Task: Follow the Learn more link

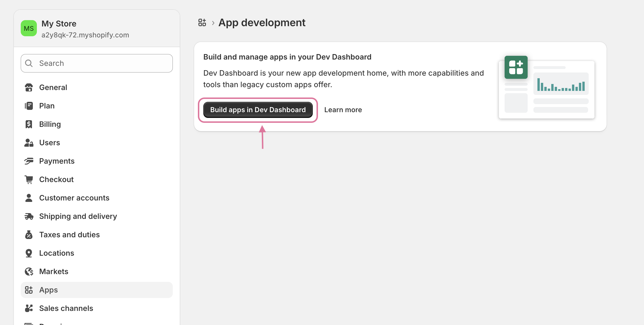Action: tap(343, 110)
